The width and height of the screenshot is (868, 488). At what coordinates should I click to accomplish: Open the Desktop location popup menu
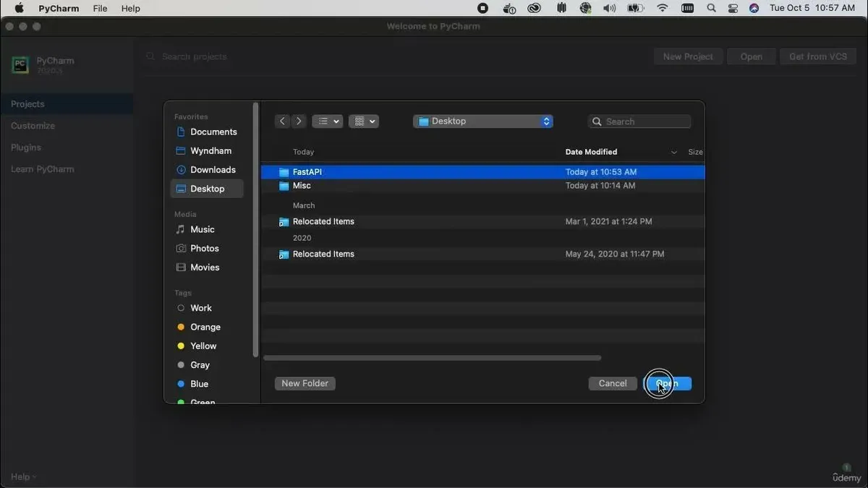pos(483,121)
